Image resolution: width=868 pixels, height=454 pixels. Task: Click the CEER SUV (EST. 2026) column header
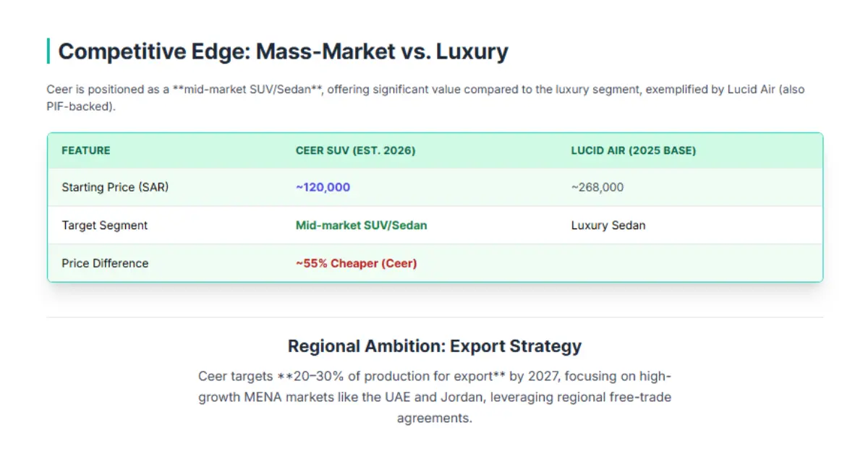tap(355, 150)
